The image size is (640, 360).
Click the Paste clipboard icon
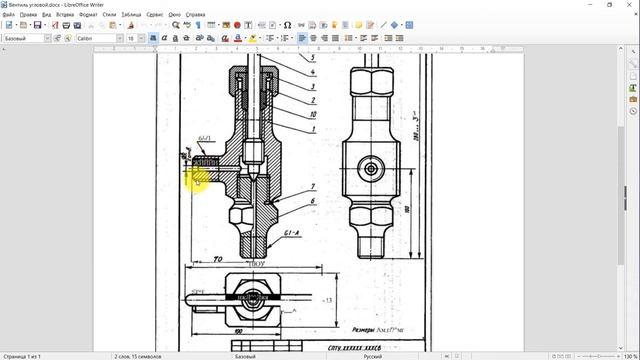tap(113, 25)
